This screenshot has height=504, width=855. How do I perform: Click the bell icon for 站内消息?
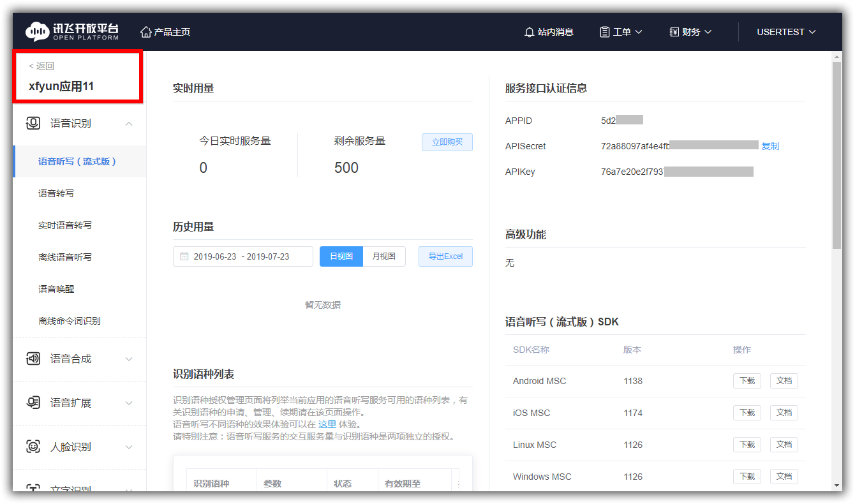529,32
